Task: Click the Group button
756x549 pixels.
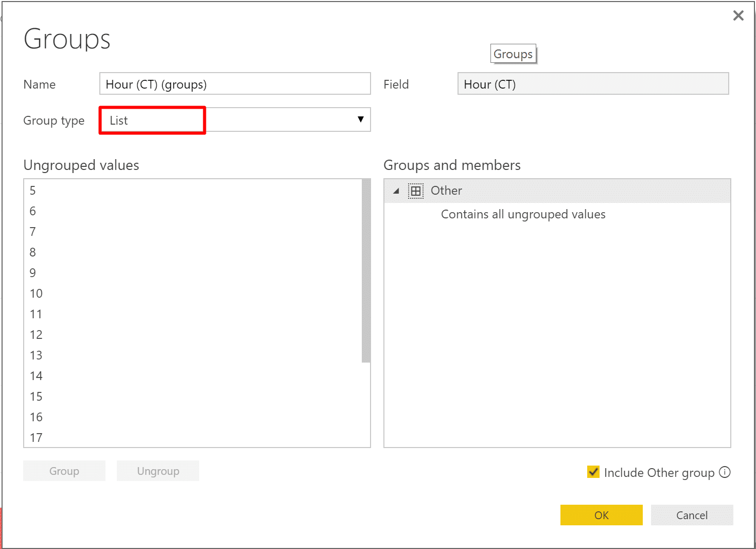Action: coord(64,471)
